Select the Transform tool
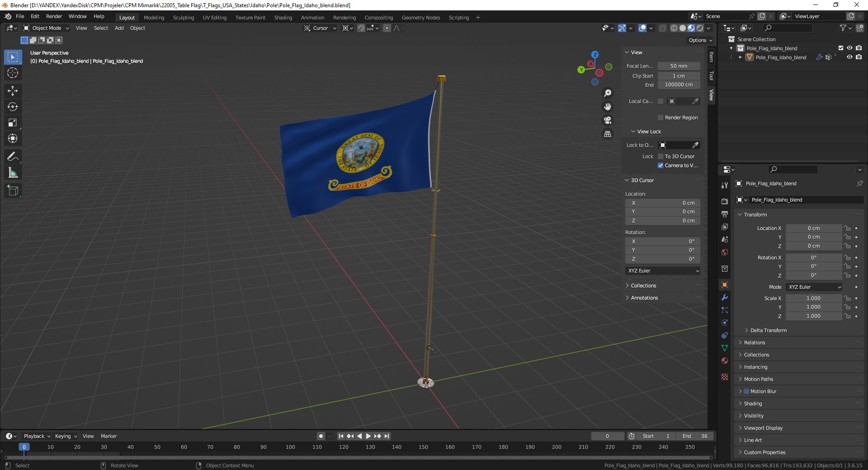Image resolution: width=868 pixels, height=470 pixels. 13,138
